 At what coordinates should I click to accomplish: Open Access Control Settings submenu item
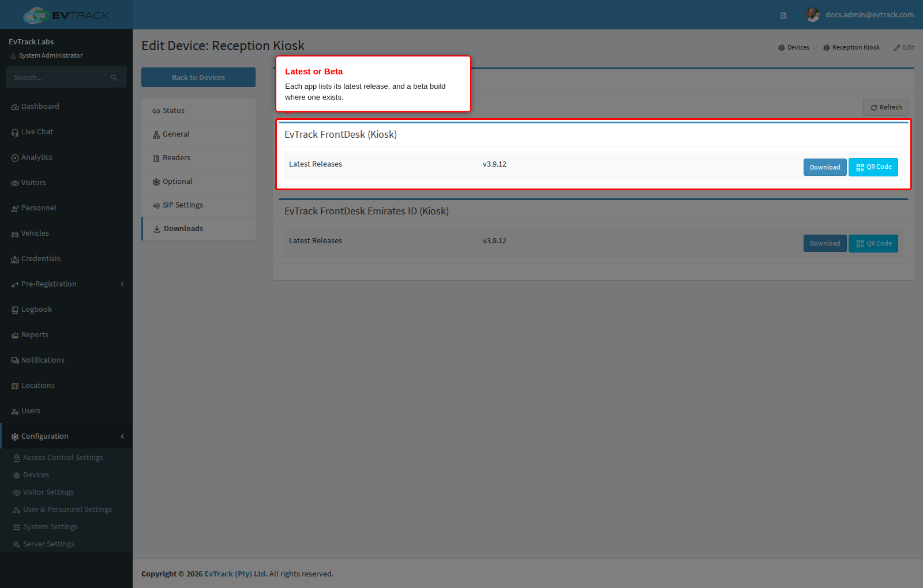pyautogui.click(x=66, y=458)
